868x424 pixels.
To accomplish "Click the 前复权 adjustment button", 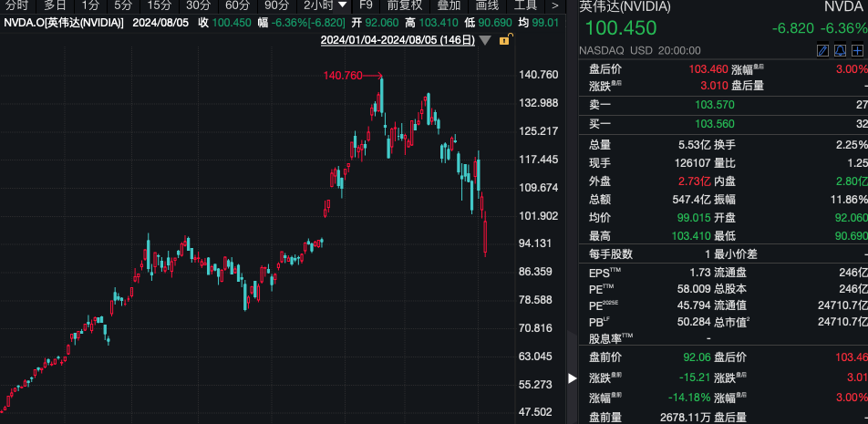I will pos(405,5).
